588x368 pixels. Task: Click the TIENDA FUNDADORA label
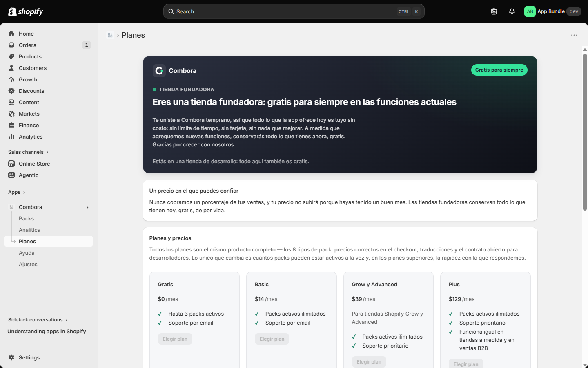pyautogui.click(x=187, y=89)
